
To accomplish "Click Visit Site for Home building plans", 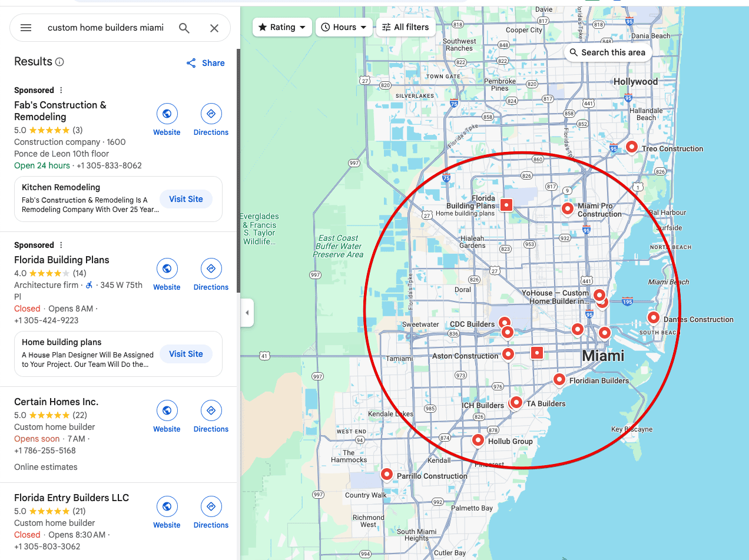I will (185, 354).
